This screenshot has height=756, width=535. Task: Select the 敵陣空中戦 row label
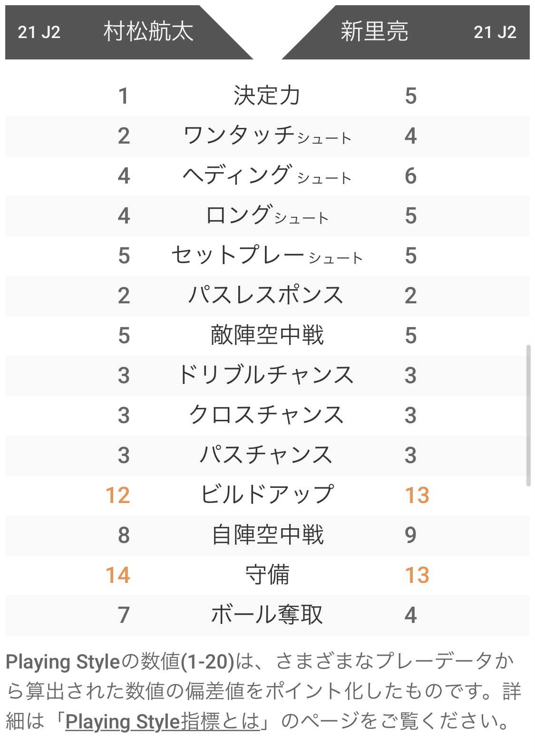267,336
